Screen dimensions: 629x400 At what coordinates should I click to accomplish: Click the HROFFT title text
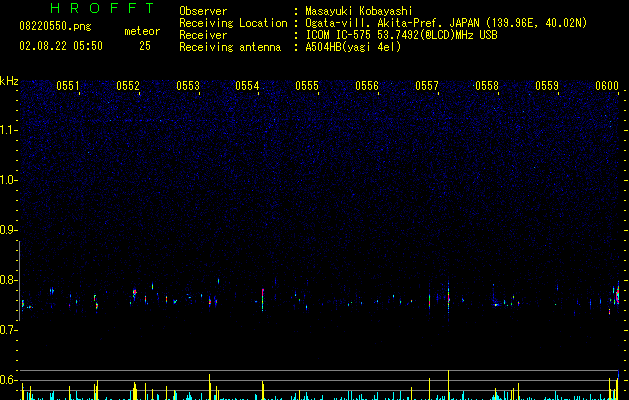coord(103,8)
